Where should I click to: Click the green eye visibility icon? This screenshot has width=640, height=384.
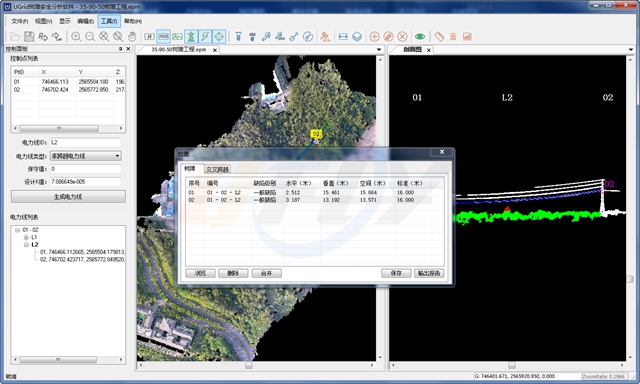tap(420, 37)
